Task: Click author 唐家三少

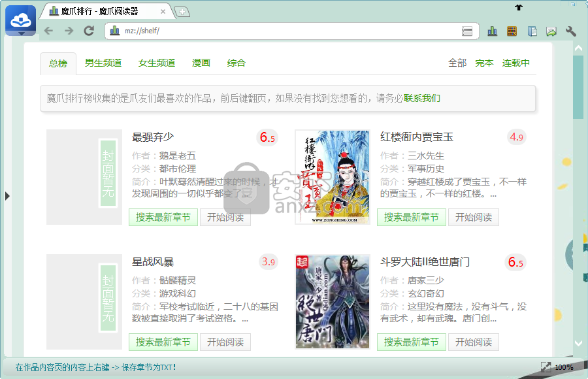Action: coord(425,280)
